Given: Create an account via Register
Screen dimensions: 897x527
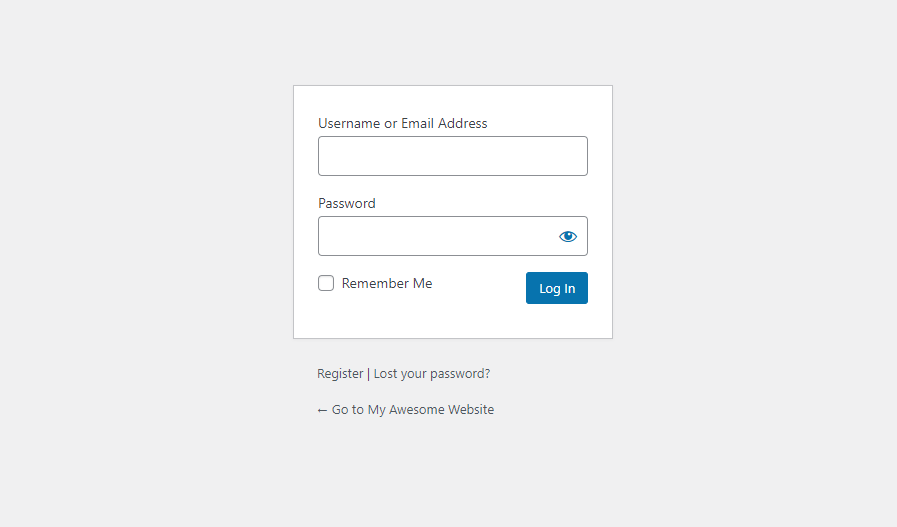Looking at the screenshot, I should click(x=340, y=373).
